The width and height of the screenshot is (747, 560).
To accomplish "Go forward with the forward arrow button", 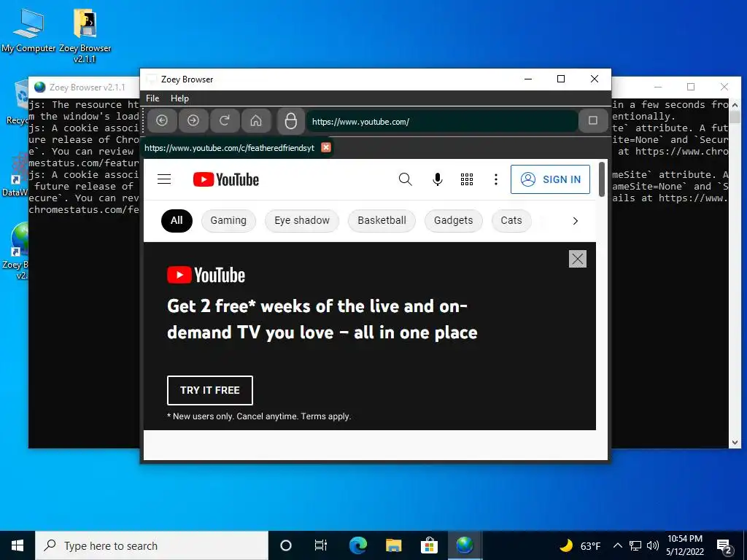I will click(193, 121).
